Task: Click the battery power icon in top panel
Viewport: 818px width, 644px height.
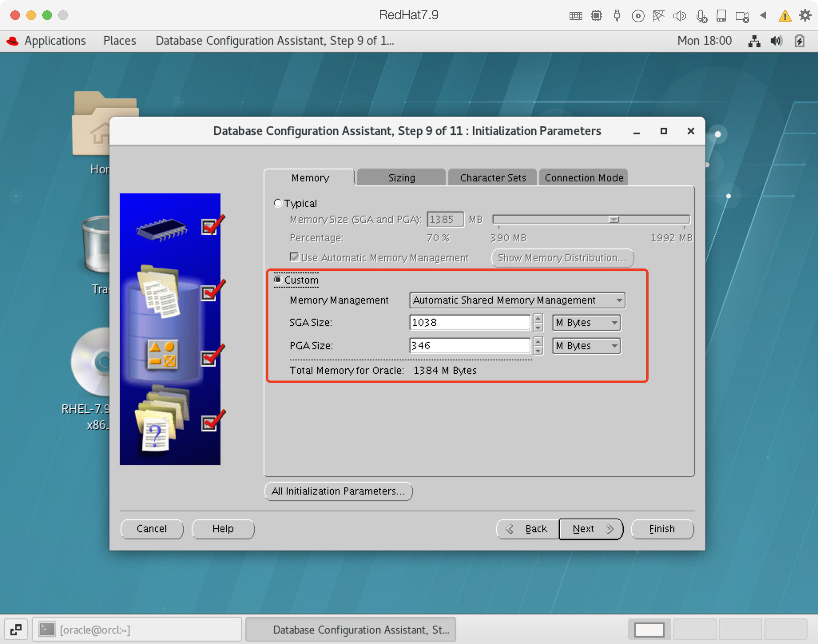Action: [x=799, y=41]
